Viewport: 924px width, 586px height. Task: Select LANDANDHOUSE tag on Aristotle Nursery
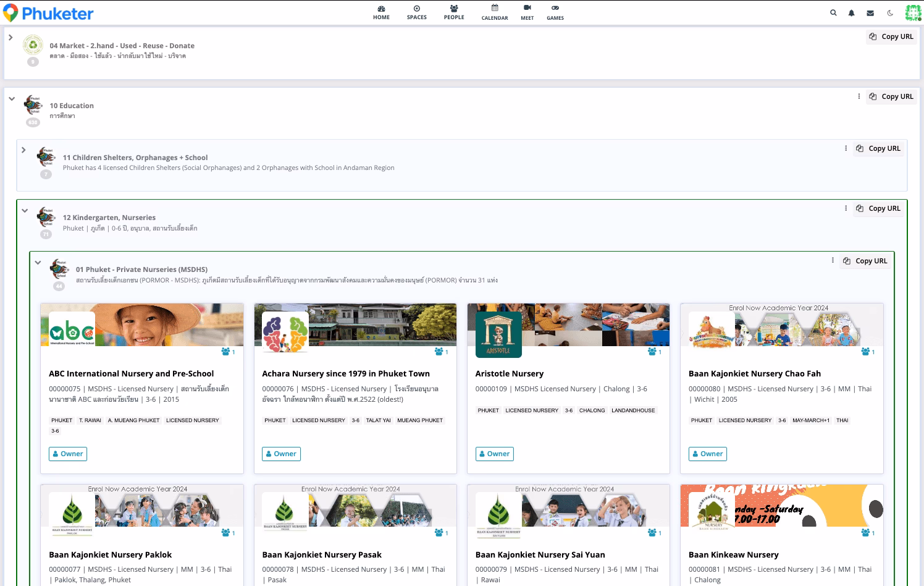click(633, 410)
